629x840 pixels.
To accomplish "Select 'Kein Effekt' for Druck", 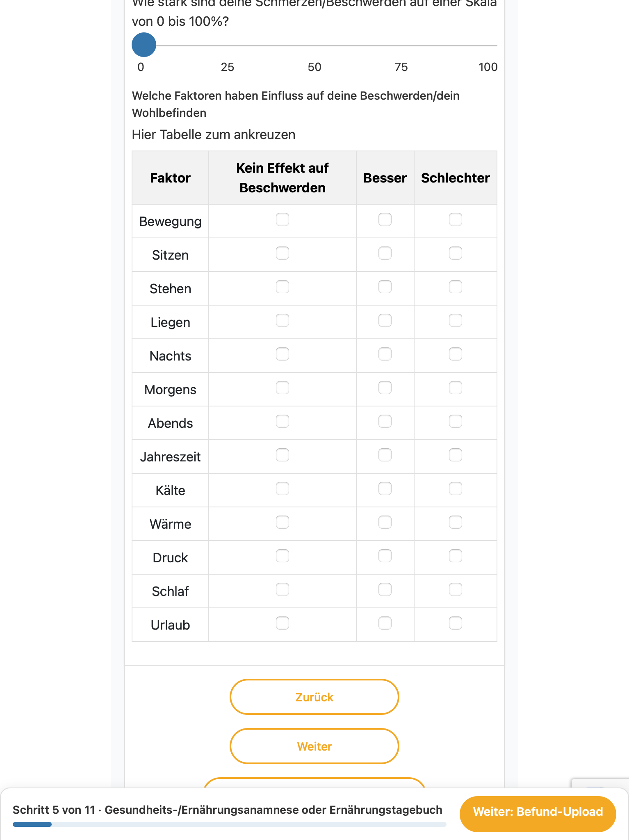I will click(x=282, y=556).
